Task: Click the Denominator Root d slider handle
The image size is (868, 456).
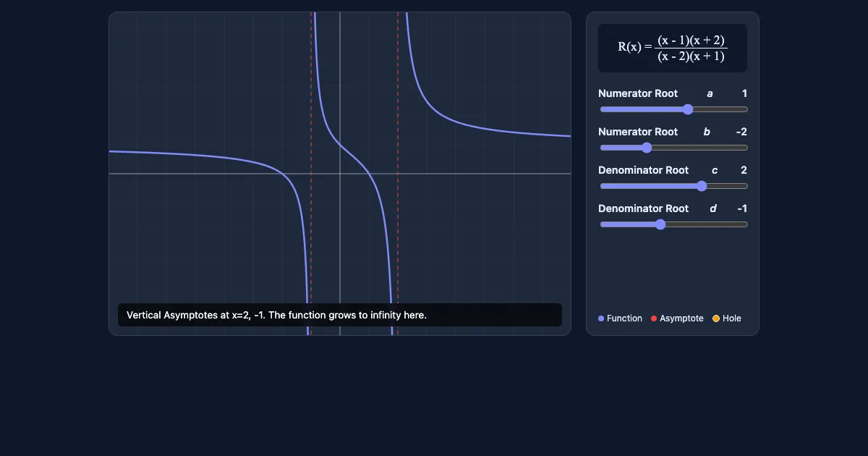Action: [660, 224]
